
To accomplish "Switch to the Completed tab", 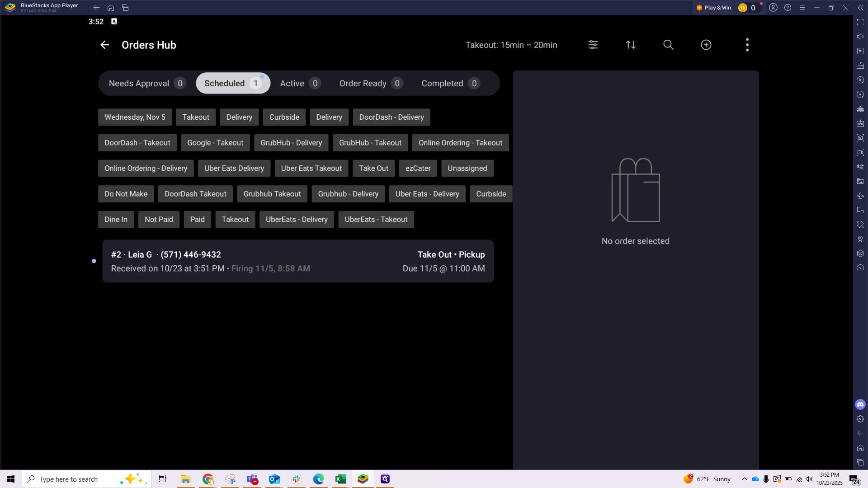I will point(450,84).
